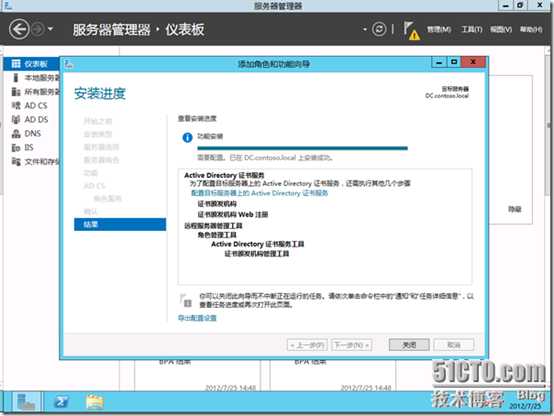Click the all servers icon

(x=16, y=92)
